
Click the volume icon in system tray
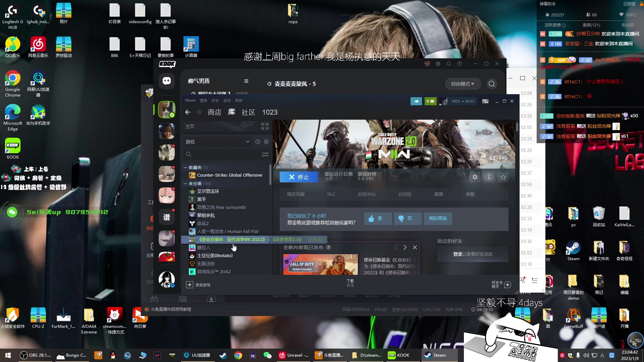pos(586,355)
